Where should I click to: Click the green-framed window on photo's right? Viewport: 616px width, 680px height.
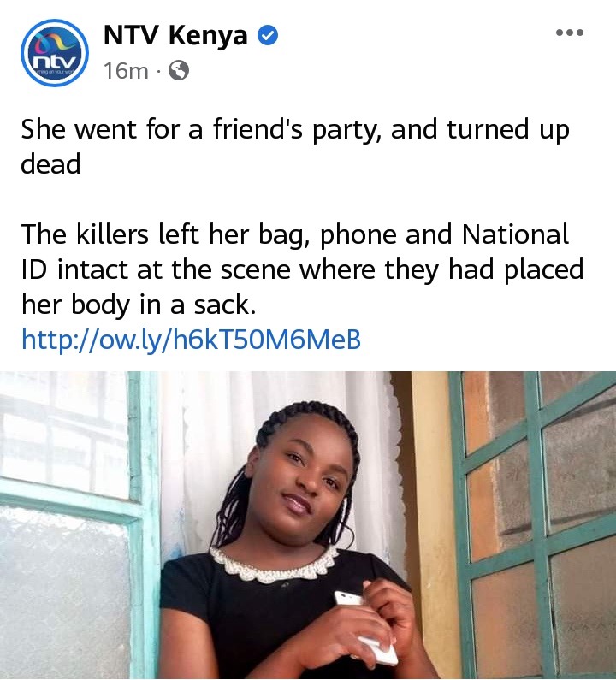[535, 525]
